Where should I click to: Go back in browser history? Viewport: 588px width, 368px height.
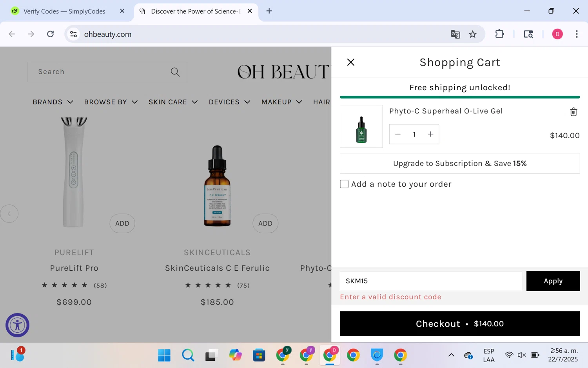[x=12, y=34]
